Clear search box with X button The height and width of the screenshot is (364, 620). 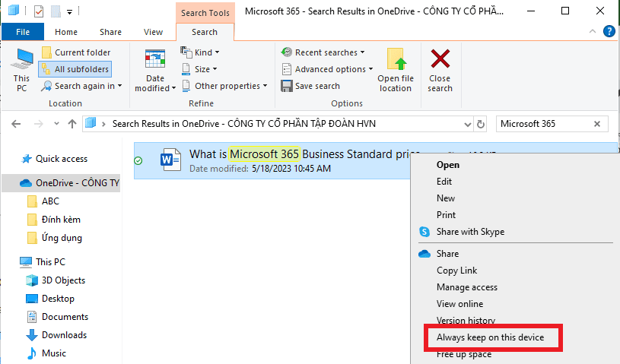click(597, 124)
